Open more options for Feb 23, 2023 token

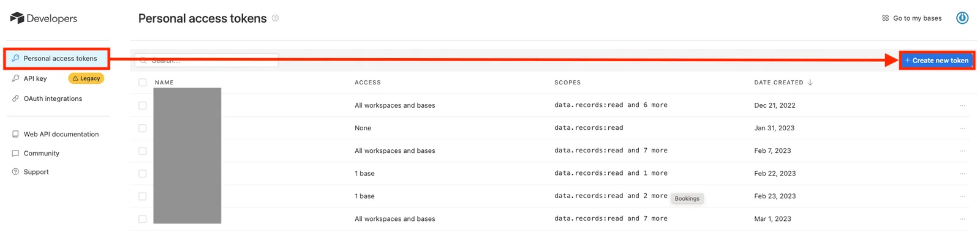pyautogui.click(x=962, y=196)
